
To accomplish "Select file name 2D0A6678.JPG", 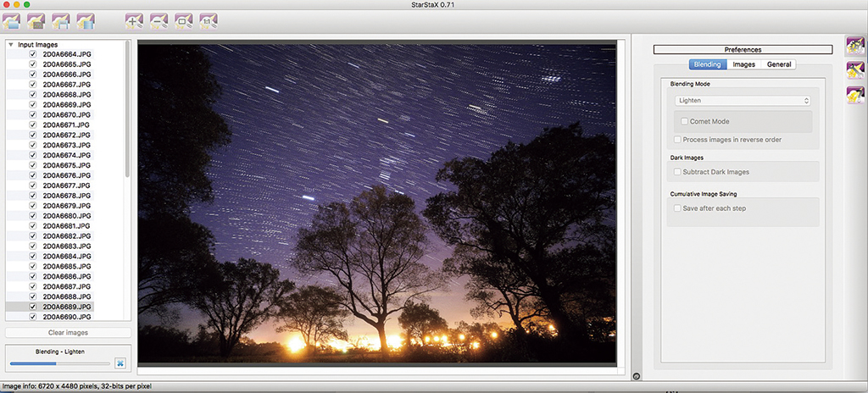I will (67, 196).
